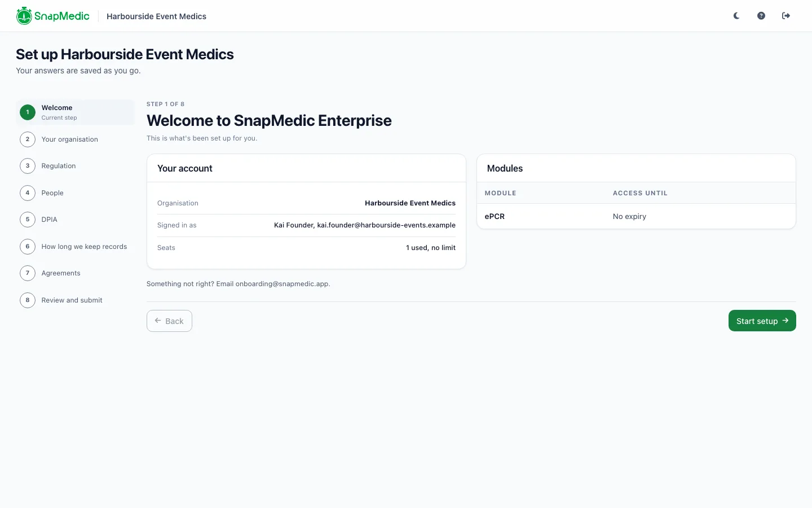
Task: Click the 'No expiry' access value
Action: click(x=629, y=216)
